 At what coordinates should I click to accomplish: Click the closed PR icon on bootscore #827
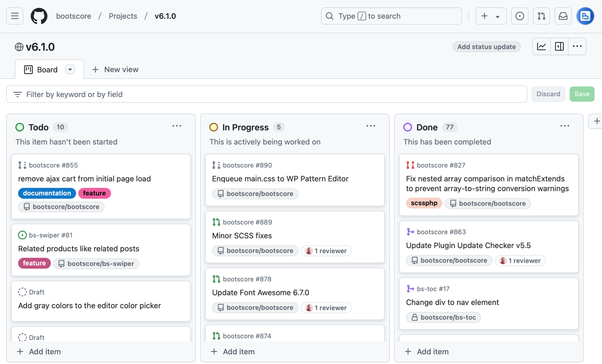coord(410,165)
